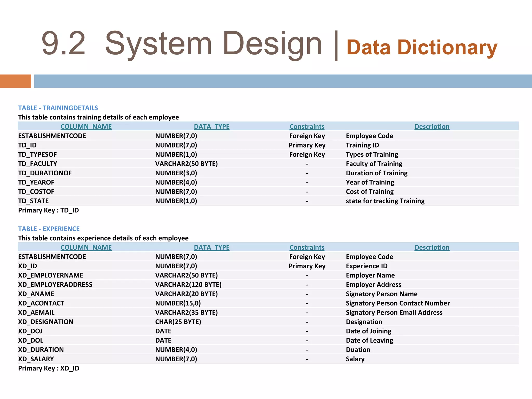Click 'Date of Joining' description
The image size is (532, 399).
click(x=369, y=331)
